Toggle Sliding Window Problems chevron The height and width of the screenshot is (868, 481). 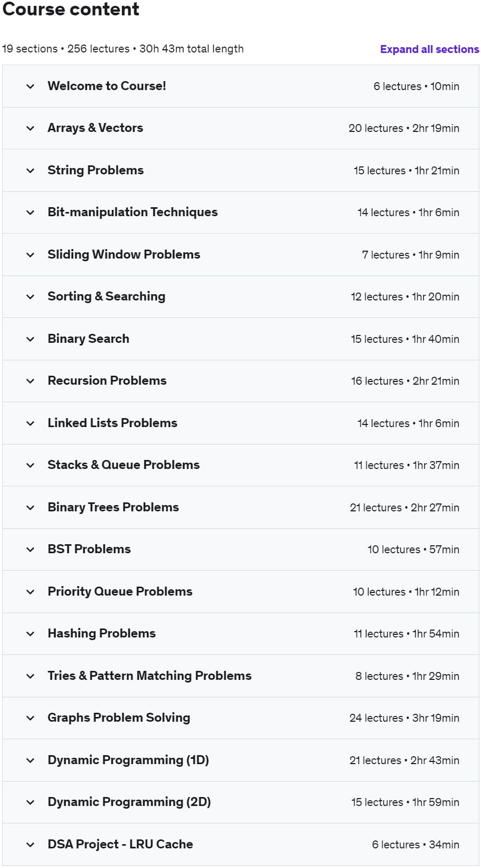[31, 255]
